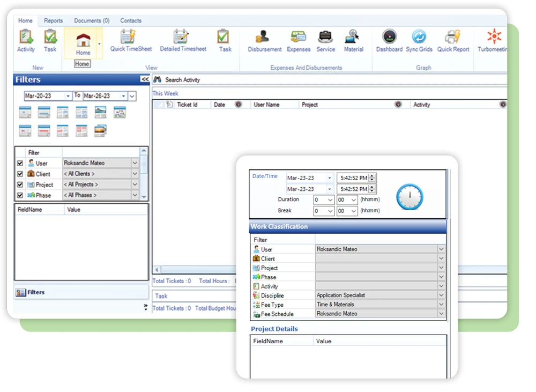Click the end time 5:42:52 PM spinner
The image size is (536, 392).
[373, 189]
